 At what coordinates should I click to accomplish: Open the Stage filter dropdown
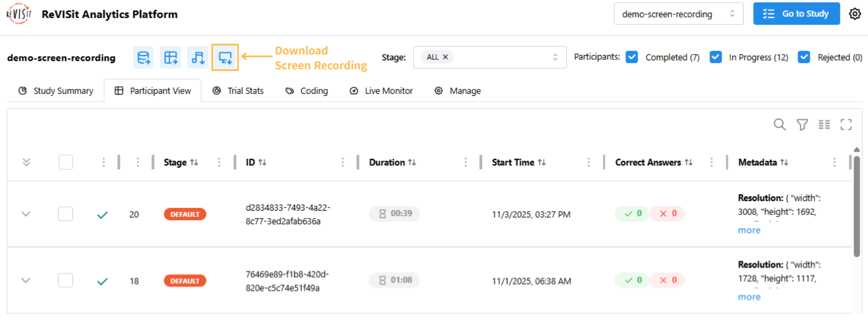coord(490,57)
